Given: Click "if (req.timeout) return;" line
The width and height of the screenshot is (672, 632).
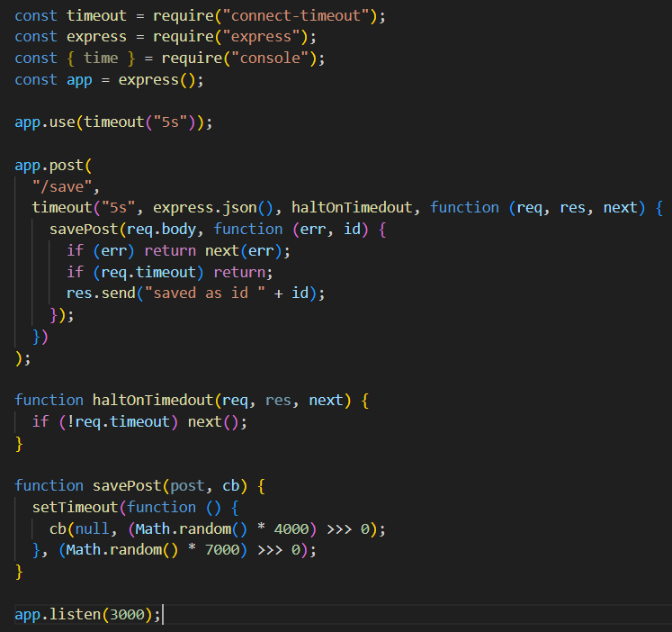Looking at the screenshot, I should (170, 272).
